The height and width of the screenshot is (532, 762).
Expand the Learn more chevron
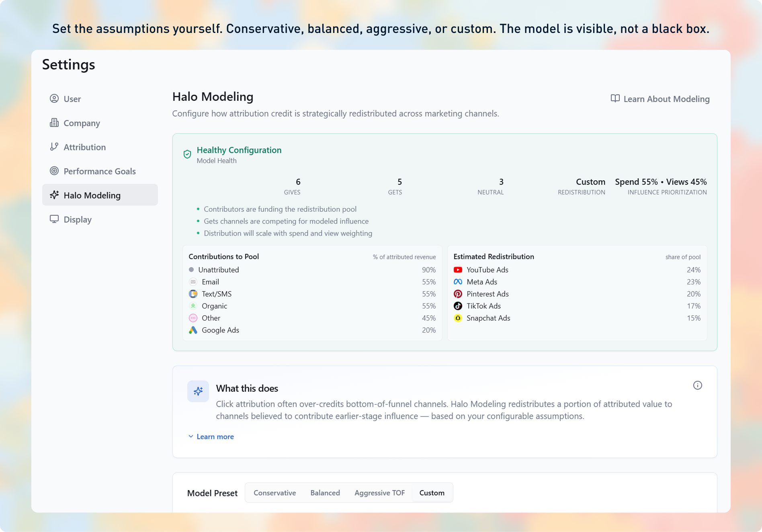click(191, 436)
